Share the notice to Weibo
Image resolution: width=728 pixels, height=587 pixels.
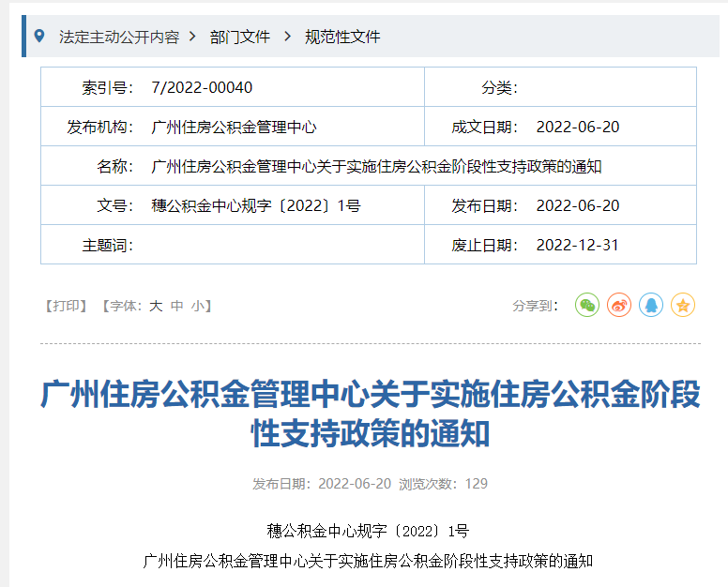click(x=619, y=305)
